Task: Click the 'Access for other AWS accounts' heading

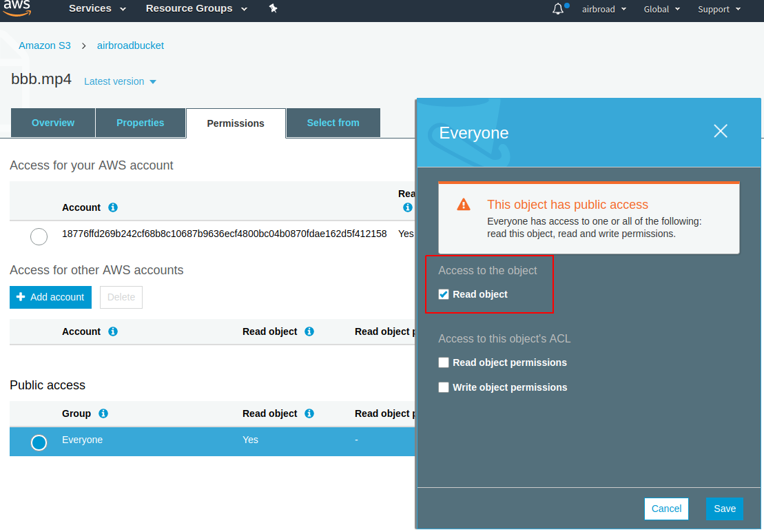Action: click(x=96, y=270)
